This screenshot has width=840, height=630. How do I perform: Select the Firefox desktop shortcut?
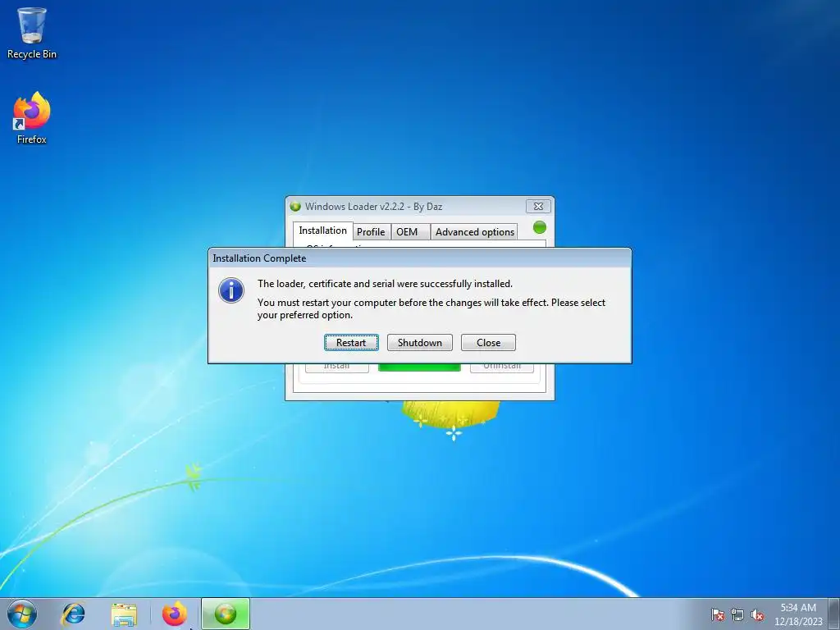tap(32, 118)
